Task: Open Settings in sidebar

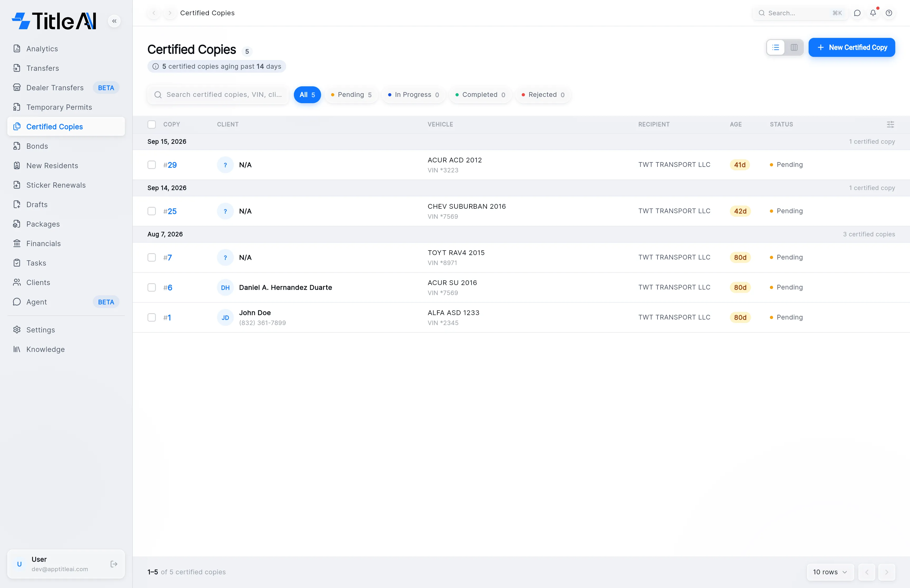Action: [66, 330]
